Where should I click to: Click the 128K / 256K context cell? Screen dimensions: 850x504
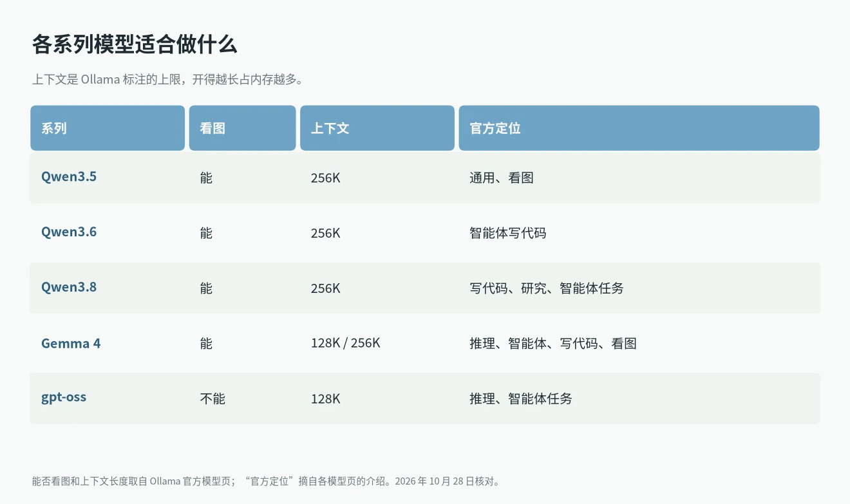346,344
